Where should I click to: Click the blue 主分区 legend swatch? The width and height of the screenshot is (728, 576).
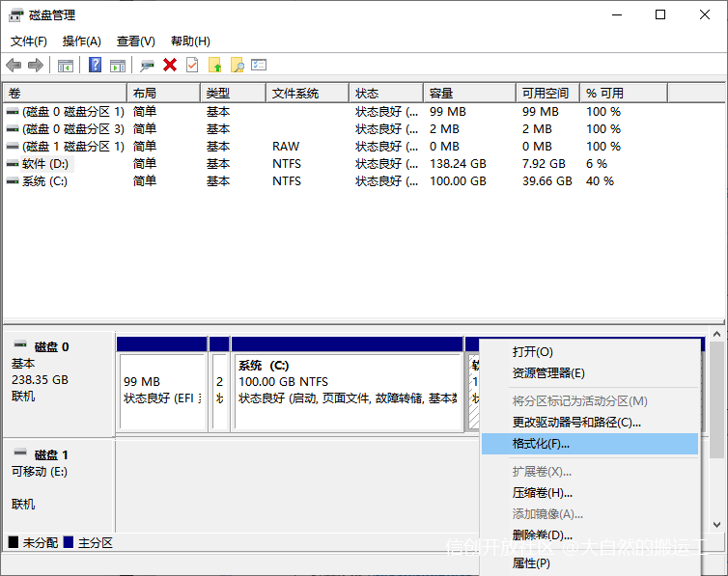coord(69,542)
